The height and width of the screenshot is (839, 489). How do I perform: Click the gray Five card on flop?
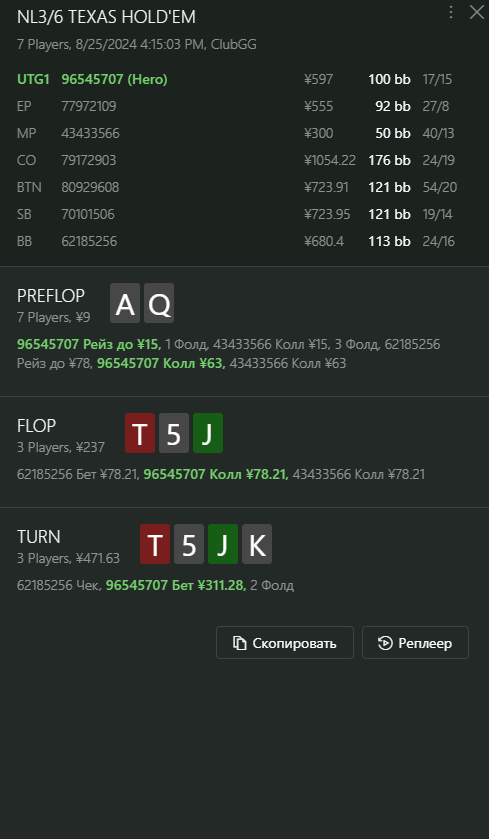(174, 433)
